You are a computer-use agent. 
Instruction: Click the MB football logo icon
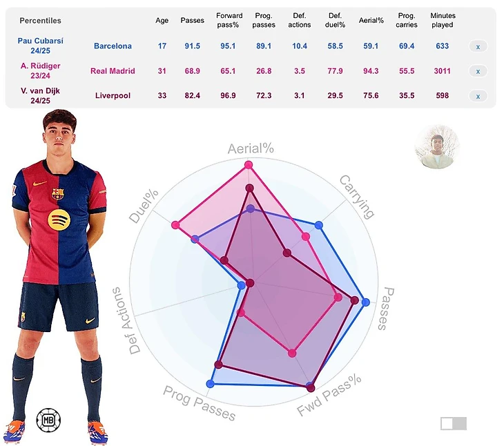(48, 419)
